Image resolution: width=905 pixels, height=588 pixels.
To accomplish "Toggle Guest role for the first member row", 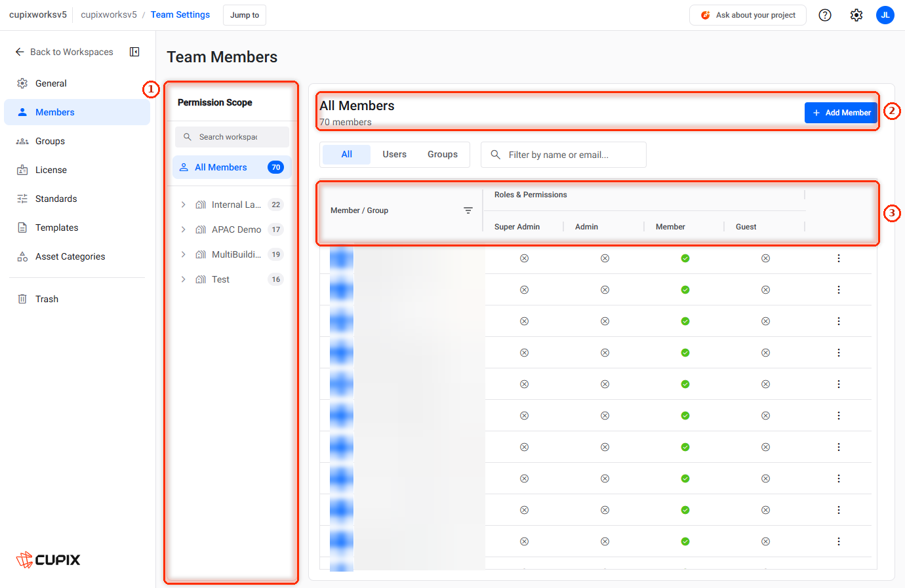I will pyautogui.click(x=765, y=258).
